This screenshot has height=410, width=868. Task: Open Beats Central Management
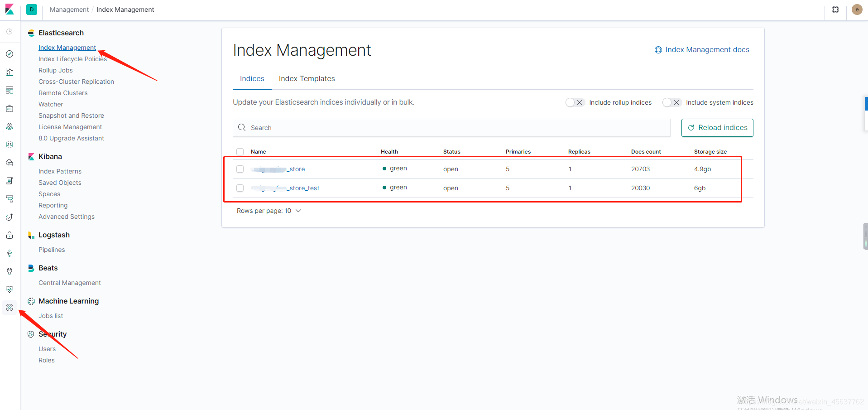[70, 283]
